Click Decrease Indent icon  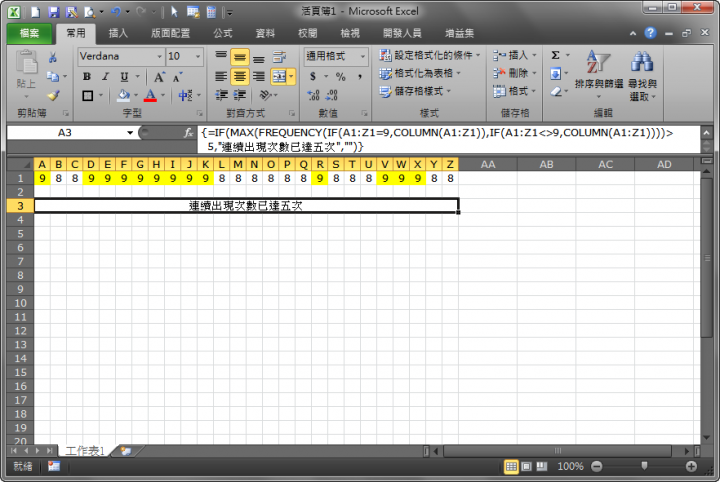pos(221,95)
